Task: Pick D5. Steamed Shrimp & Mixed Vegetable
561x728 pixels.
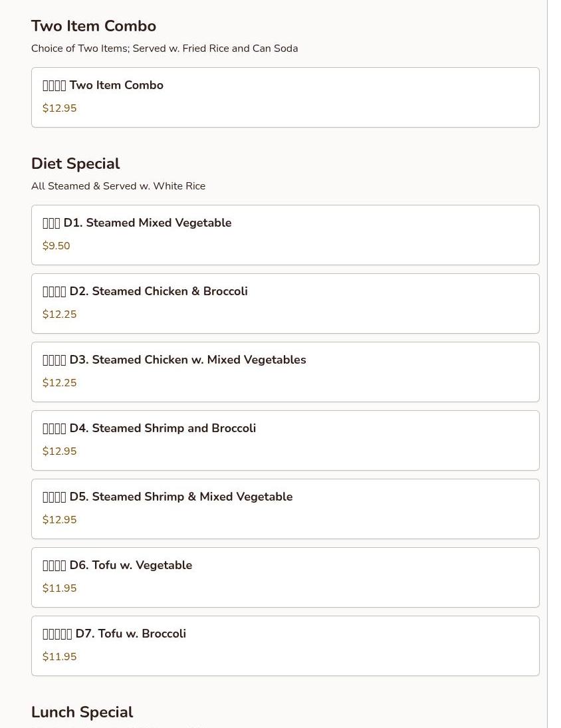Action: (285, 509)
